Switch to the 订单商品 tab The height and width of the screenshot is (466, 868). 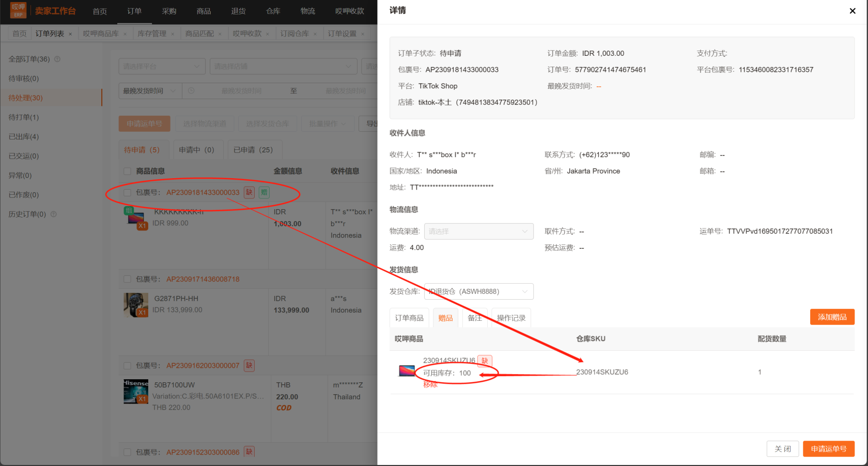click(x=409, y=318)
